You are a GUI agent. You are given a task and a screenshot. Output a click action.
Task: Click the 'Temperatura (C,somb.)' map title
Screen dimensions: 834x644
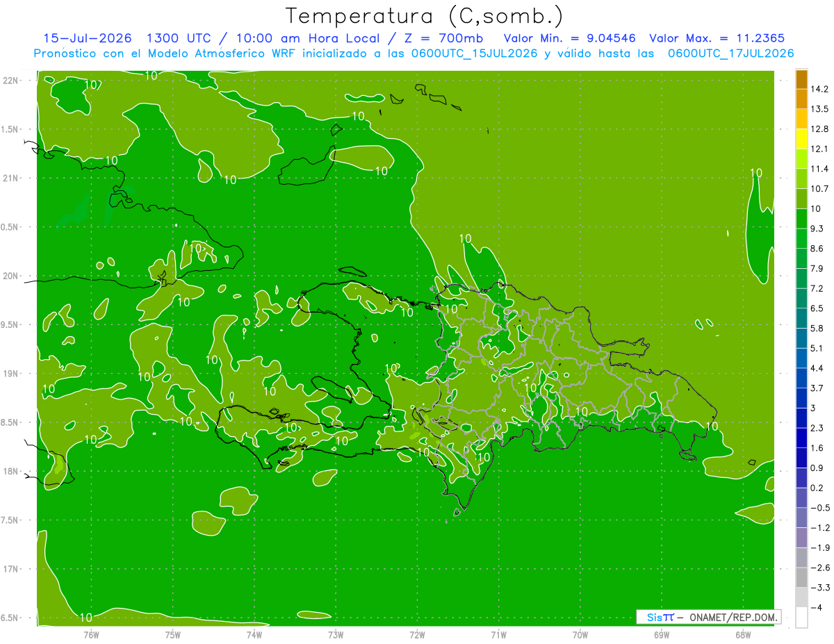(x=425, y=15)
